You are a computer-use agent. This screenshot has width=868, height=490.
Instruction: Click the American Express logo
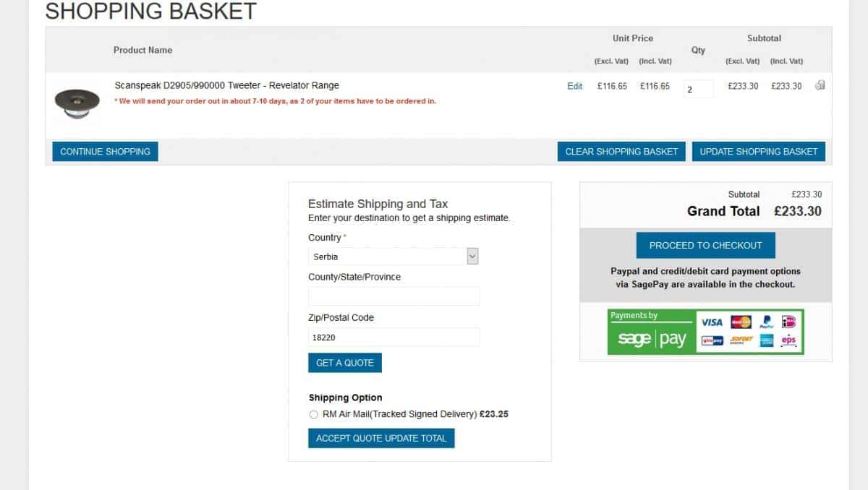pyautogui.click(x=767, y=340)
